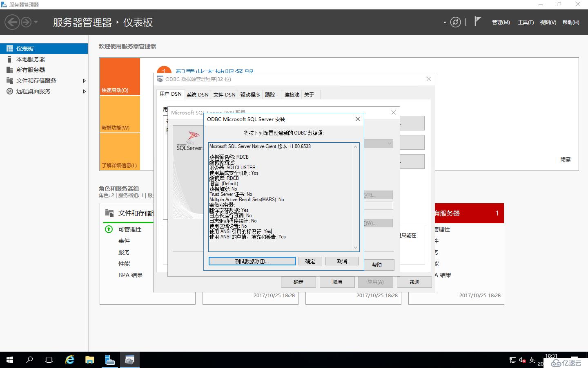588x368 pixels.
Task: Click the 所有服务器 sidebar icon
Action: pos(10,70)
